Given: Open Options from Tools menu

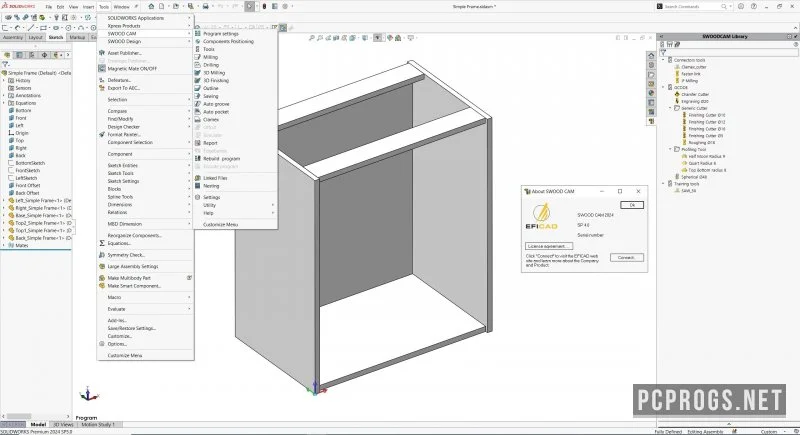Looking at the screenshot, I should [117, 344].
